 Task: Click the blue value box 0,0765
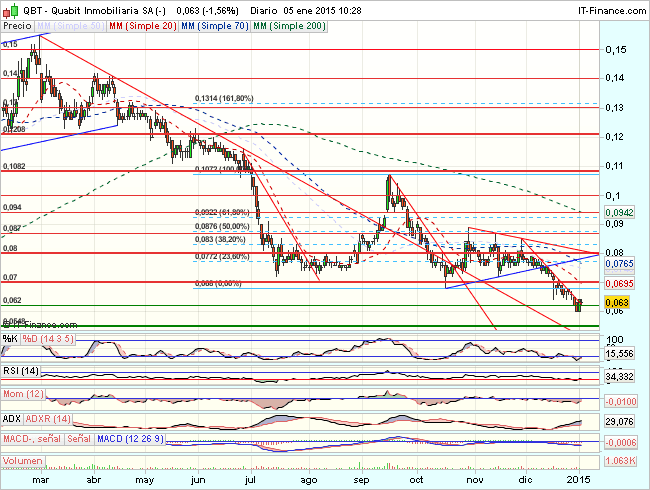(619, 264)
